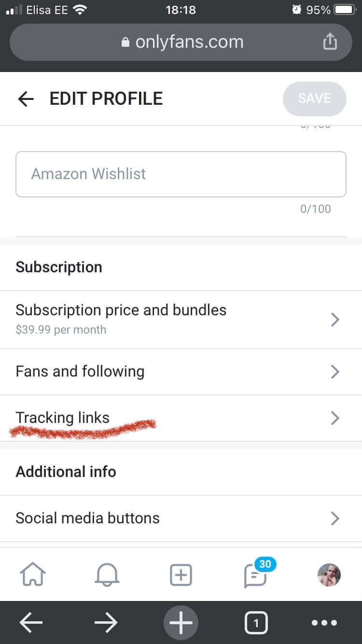Show open tabs switcher

point(256,623)
